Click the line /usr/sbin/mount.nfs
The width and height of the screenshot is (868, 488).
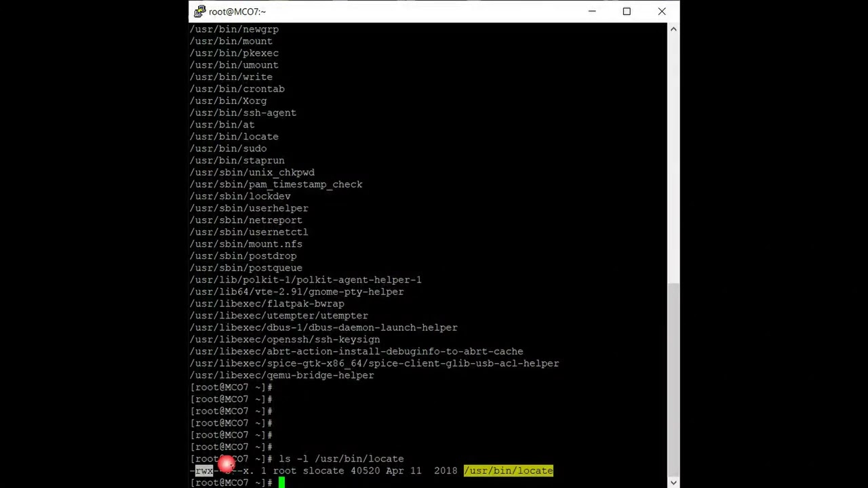tap(246, 244)
